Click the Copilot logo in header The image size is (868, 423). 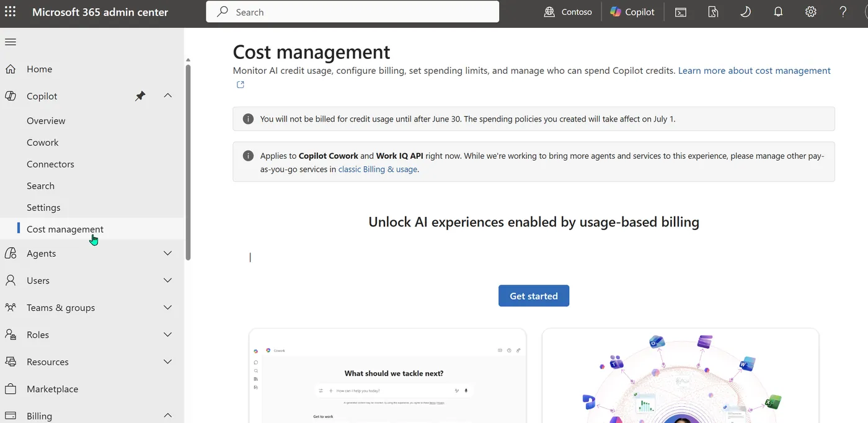[x=616, y=12]
